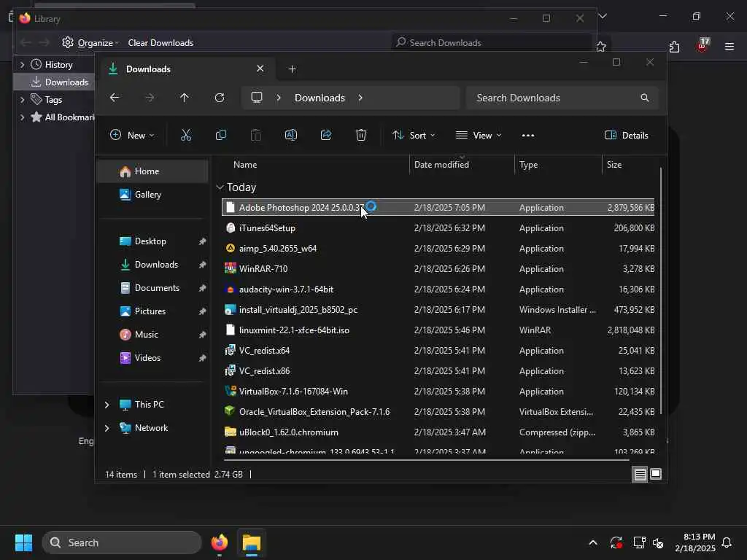Add a new Explorer tab
The image size is (747, 560).
coord(292,69)
